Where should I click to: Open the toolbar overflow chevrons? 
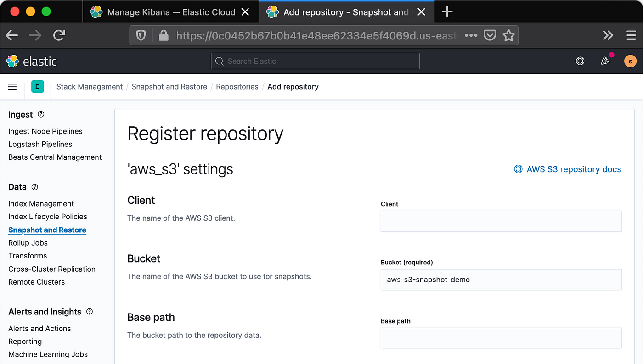point(608,35)
